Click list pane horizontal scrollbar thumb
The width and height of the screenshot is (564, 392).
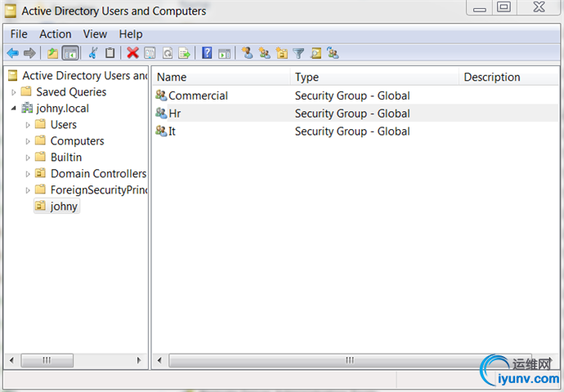click(x=350, y=360)
